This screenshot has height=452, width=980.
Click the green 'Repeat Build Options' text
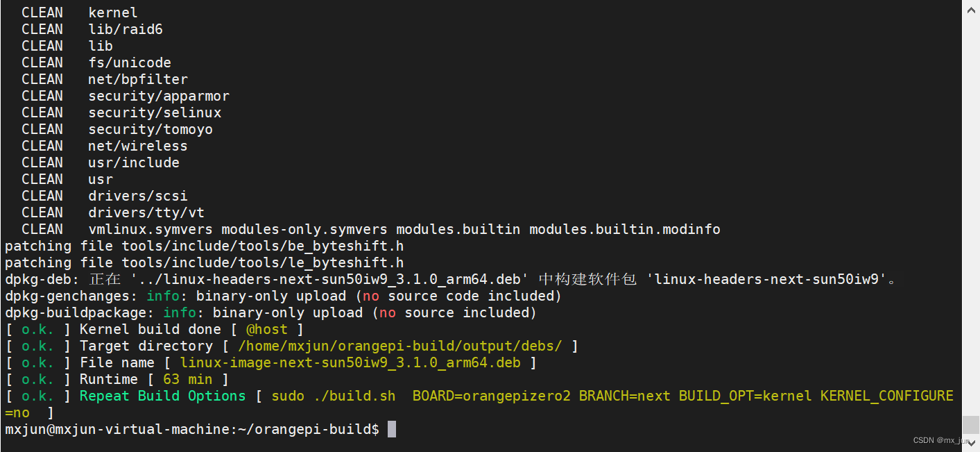coord(162,396)
